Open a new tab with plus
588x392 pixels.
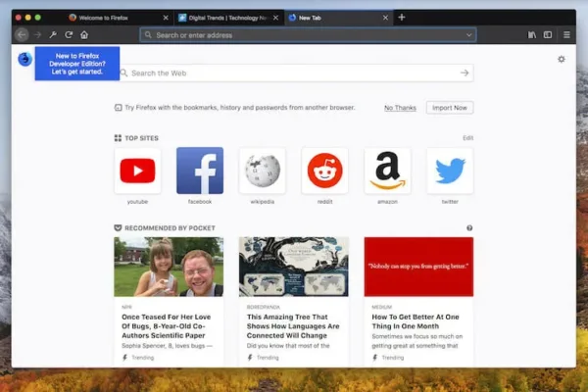coord(402,18)
